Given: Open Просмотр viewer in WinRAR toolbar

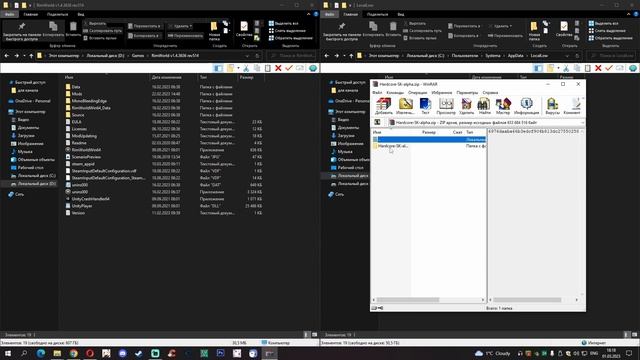Looking at the screenshot, I should point(446,106).
